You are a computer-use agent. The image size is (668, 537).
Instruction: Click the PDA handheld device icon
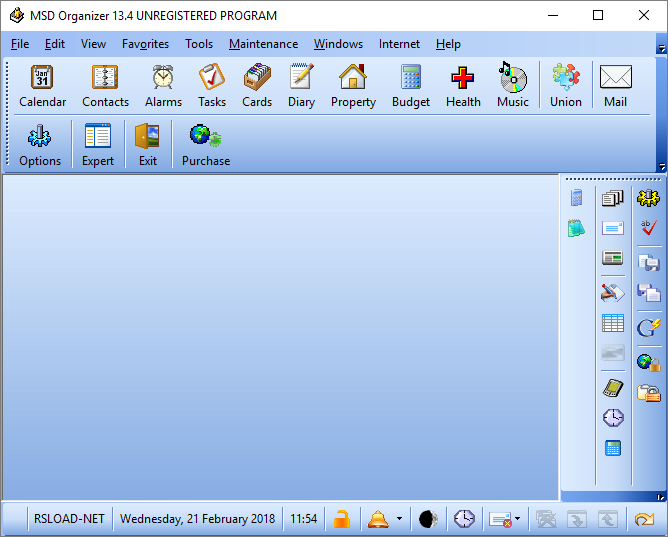tap(613, 388)
